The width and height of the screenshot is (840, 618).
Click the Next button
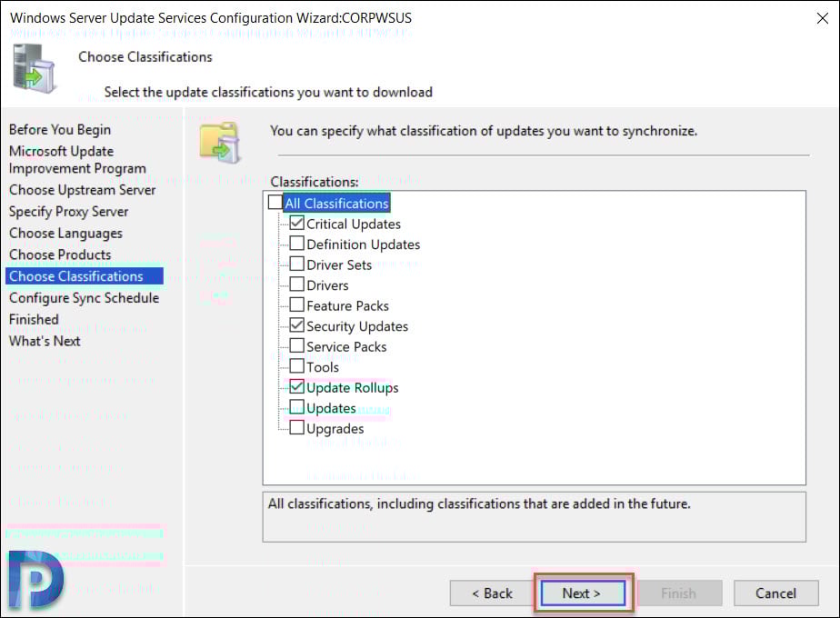click(583, 593)
